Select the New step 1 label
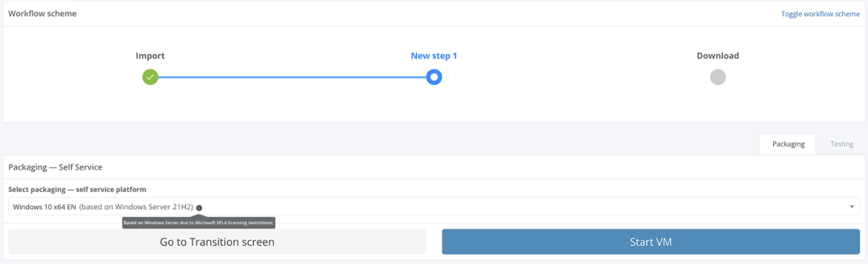 434,56
